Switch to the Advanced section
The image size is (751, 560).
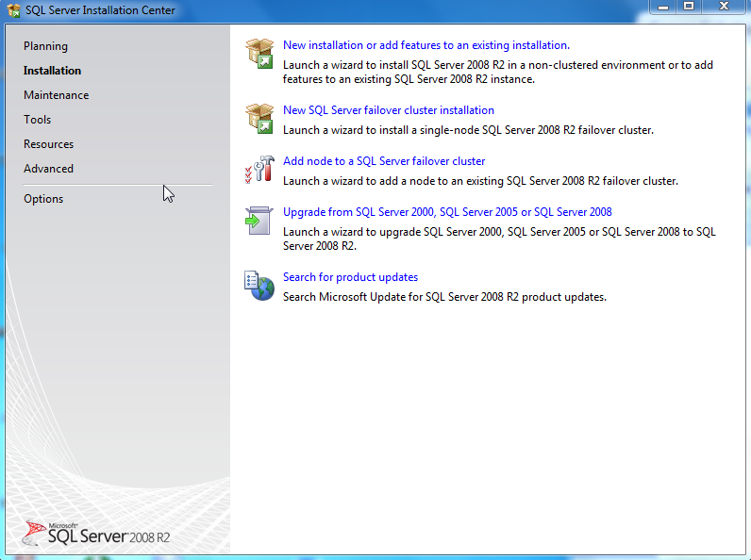click(x=48, y=169)
